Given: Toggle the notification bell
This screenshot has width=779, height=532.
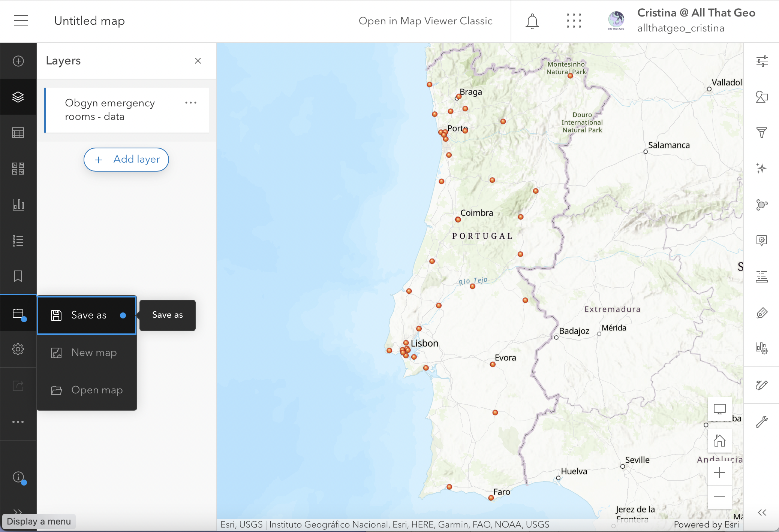Looking at the screenshot, I should (532, 21).
